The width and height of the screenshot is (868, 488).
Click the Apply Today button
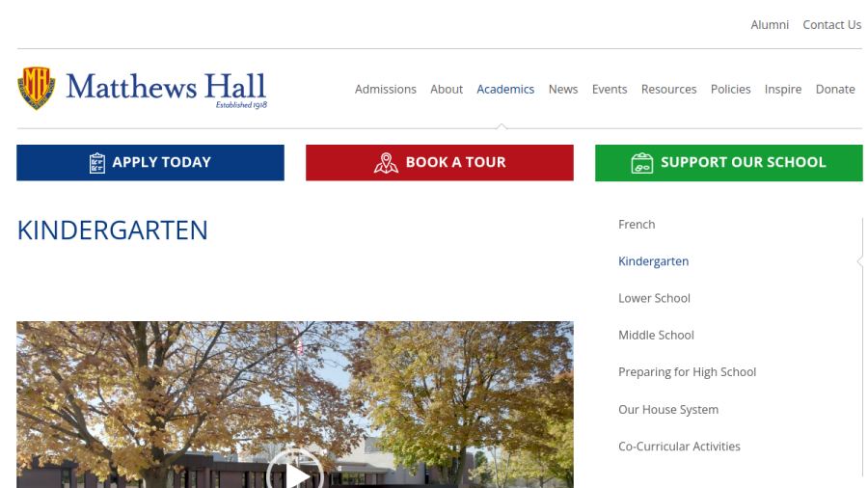(150, 163)
